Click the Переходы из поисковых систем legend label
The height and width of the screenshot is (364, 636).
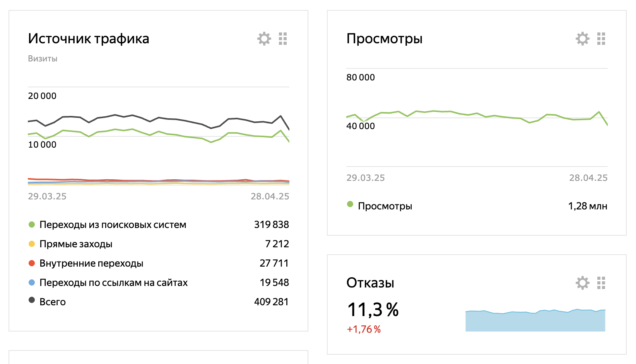113,225
